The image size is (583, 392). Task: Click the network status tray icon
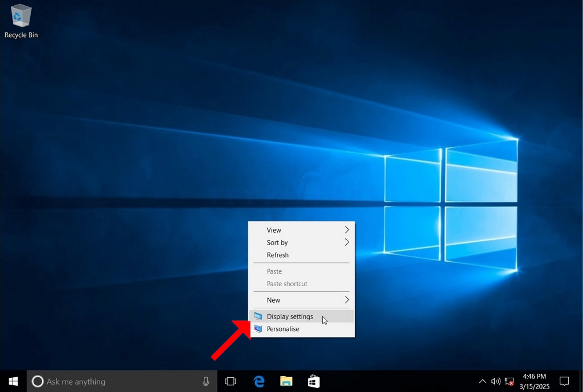(x=509, y=382)
